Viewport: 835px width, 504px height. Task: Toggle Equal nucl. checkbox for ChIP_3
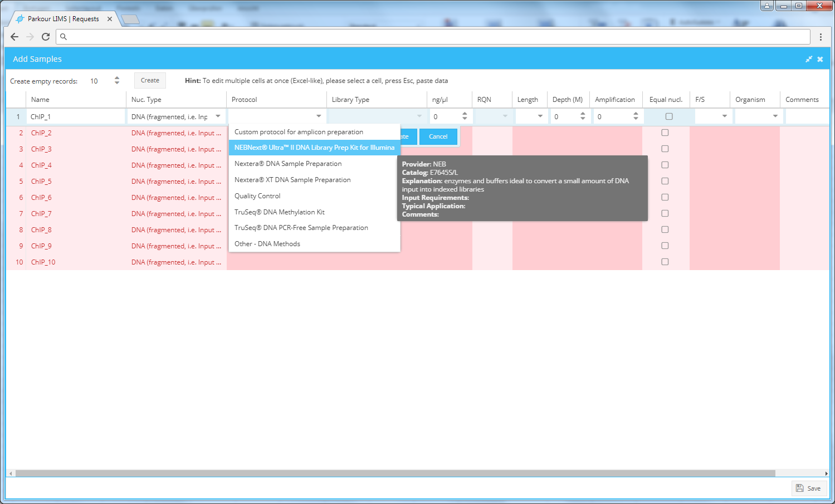(x=665, y=149)
